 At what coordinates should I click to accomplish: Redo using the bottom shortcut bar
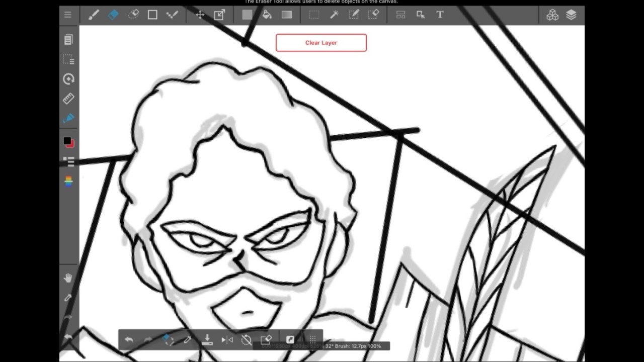tap(148, 340)
